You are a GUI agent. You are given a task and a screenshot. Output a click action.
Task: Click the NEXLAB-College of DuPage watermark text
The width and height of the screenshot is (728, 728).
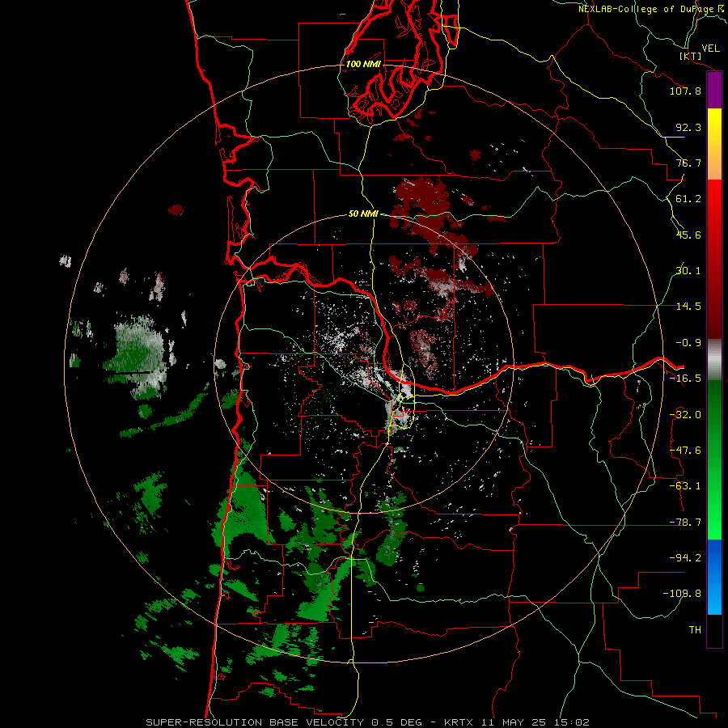point(653,9)
